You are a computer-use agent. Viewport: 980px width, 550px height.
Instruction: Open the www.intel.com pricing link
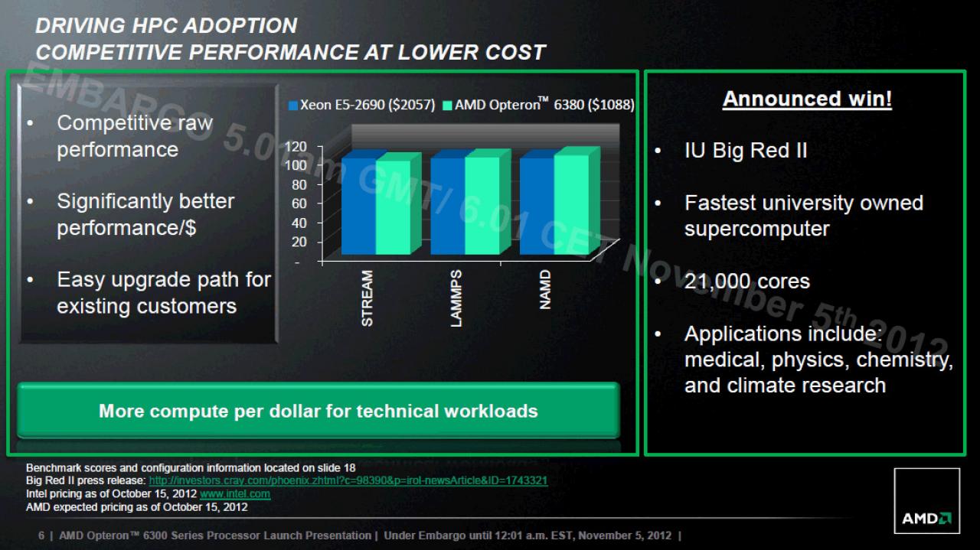pyautogui.click(x=235, y=493)
